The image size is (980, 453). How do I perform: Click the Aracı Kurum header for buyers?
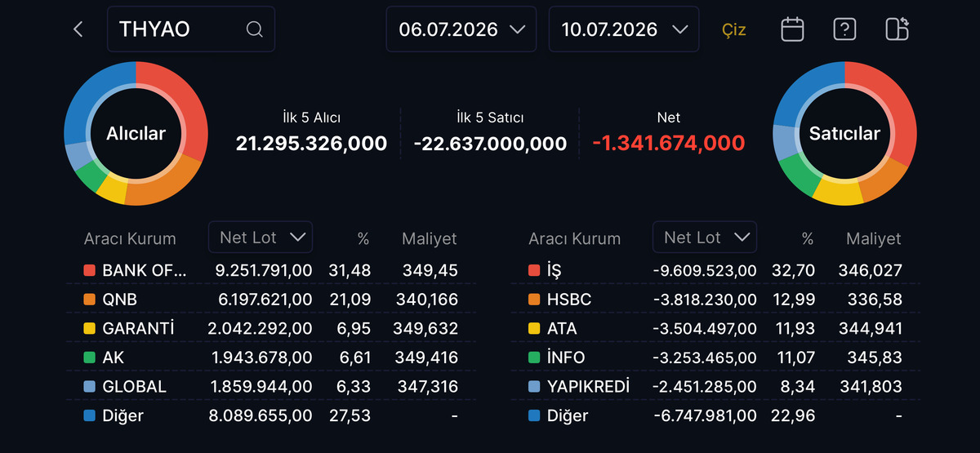(130, 239)
